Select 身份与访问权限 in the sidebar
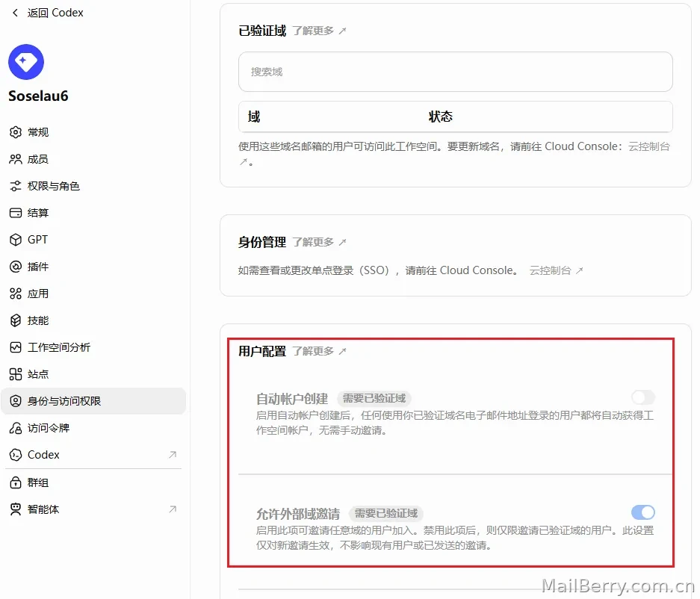The height and width of the screenshot is (599, 700). tap(93, 401)
